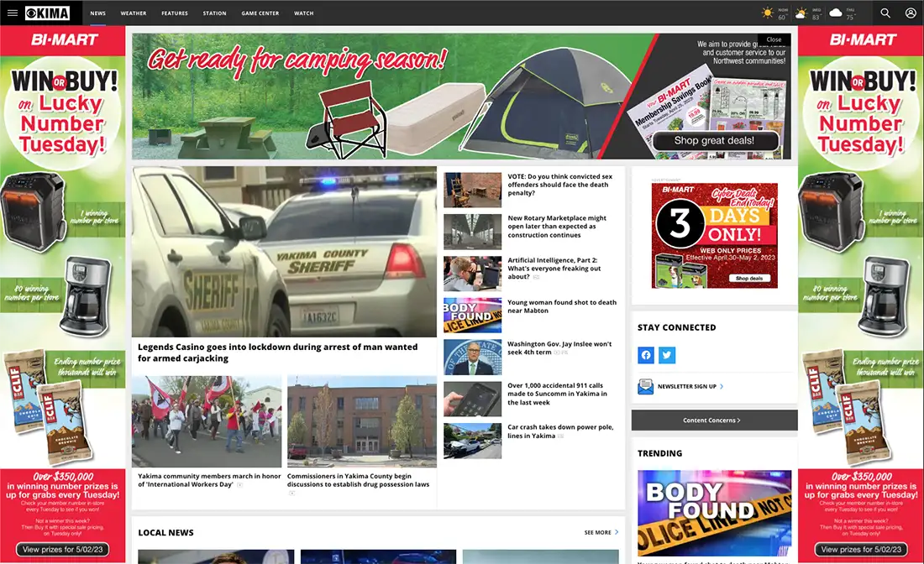The height and width of the screenshot is (564, 924).
Task: Click 'Shop great deals!' button in banner
Action: (714, 141)
